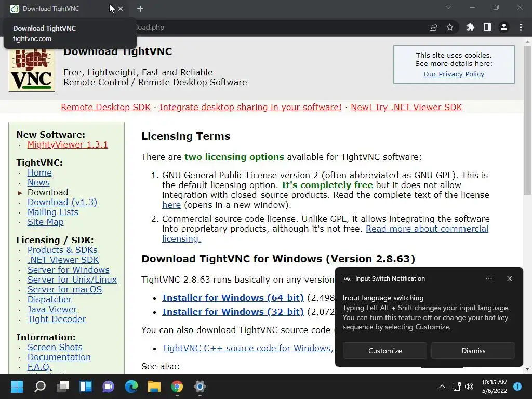Open Our Privacy Policy link
The width and height of the screenshot is (532, 399).
(454, 74)
